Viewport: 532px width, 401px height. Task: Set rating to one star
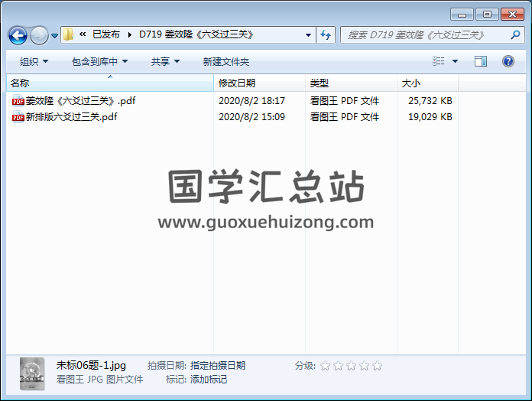pos(325,366)
